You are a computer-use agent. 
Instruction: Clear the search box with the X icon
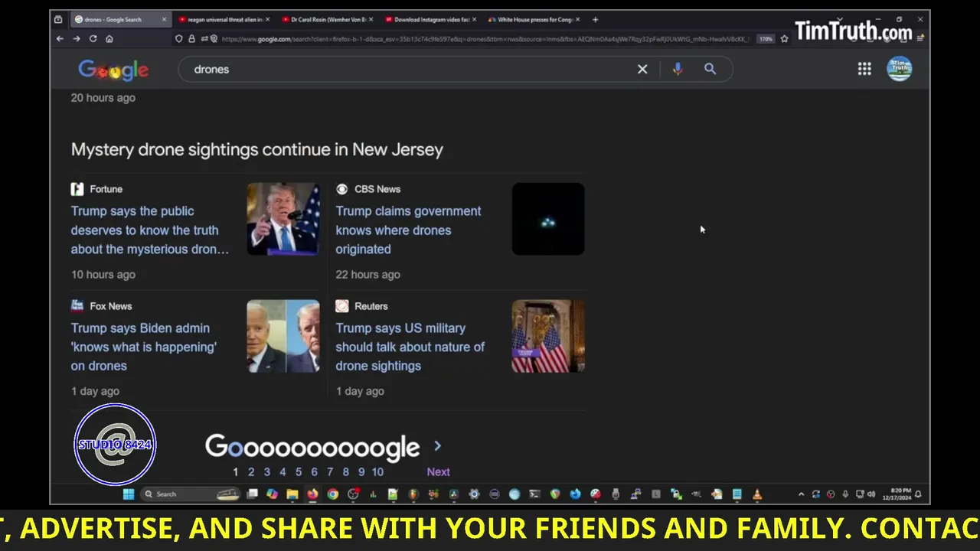coord(642,69)
